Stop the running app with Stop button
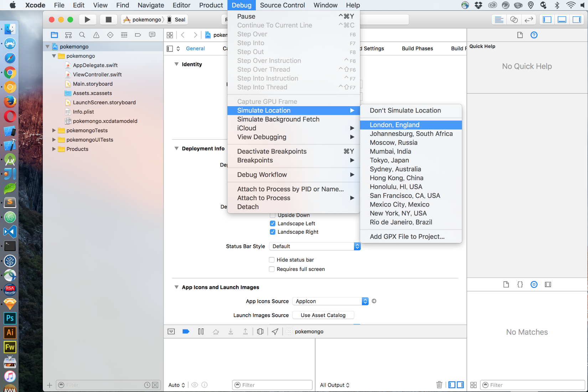 click(x=108, y=20)
